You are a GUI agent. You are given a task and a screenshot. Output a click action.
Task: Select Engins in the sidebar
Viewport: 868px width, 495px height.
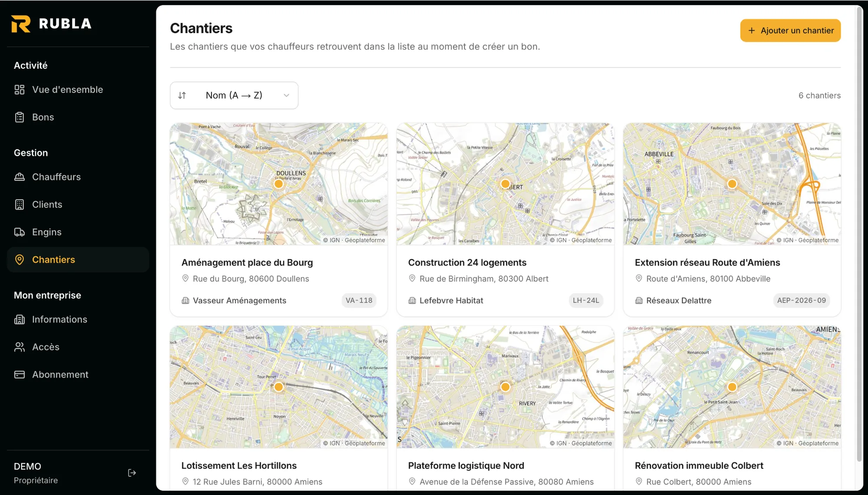pos(78,232)
